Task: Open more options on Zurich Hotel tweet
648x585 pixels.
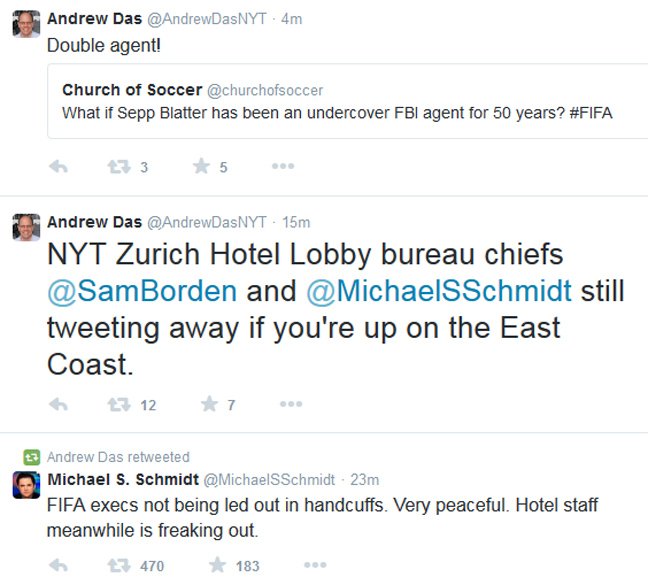Action: [x=291, y=404]
